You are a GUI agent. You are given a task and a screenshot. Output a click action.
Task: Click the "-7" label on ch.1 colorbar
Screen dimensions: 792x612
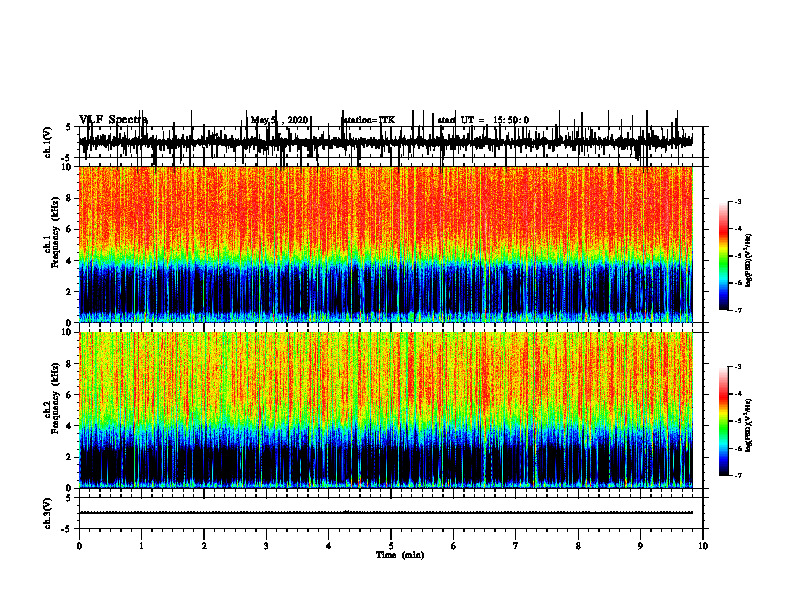pos(737,310)
